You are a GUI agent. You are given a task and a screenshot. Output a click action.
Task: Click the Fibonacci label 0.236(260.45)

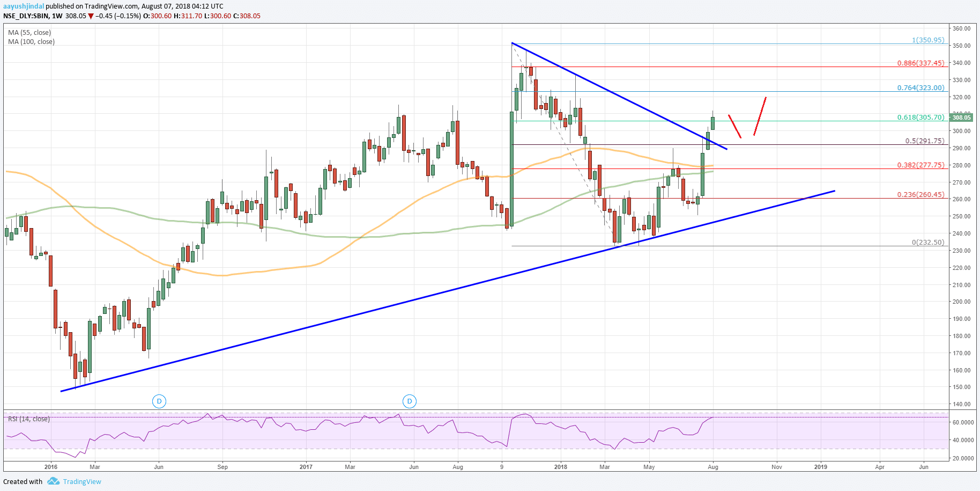pyautogui.click(x=921, y=195)
